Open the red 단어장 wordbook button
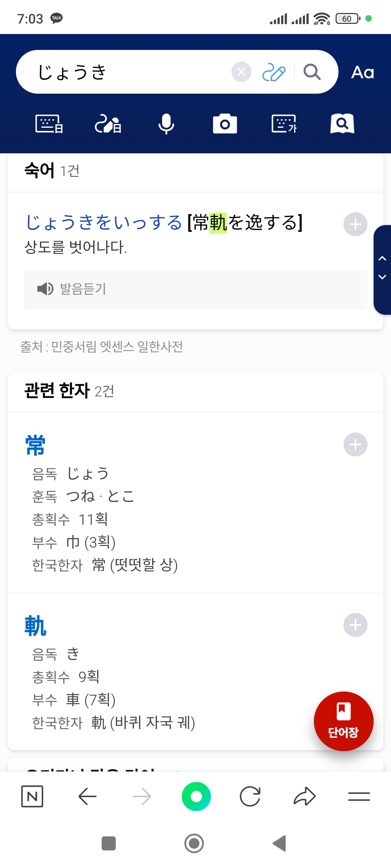The height and width of the screenshot is (868, 391). tap(343, 721)
